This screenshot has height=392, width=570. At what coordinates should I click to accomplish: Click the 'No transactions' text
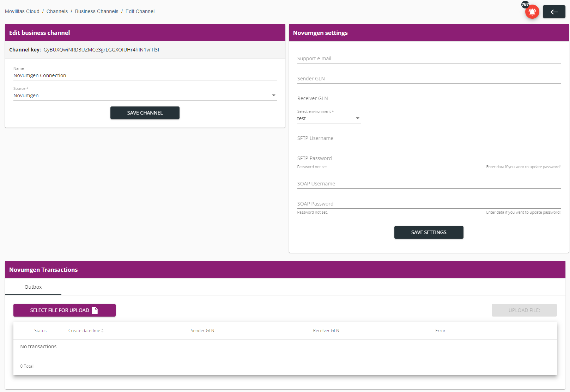point(38,347)
